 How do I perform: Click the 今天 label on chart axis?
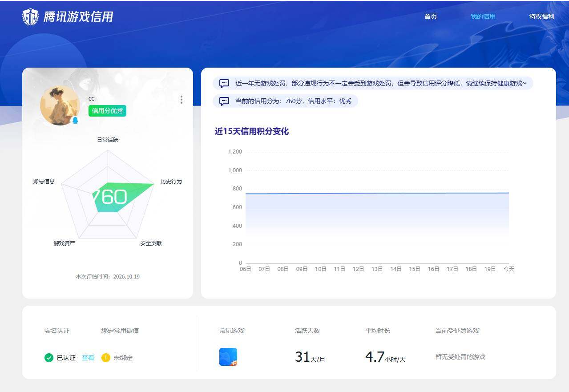[509, 269]
